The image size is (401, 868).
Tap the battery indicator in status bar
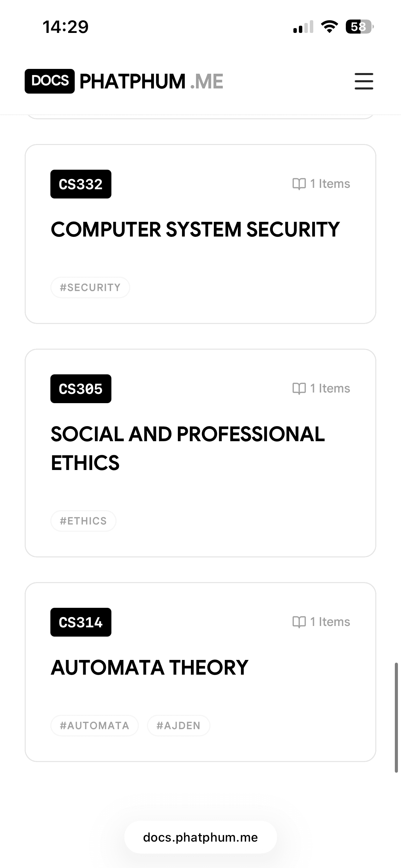pyautogui.click(x=359, y=27)
